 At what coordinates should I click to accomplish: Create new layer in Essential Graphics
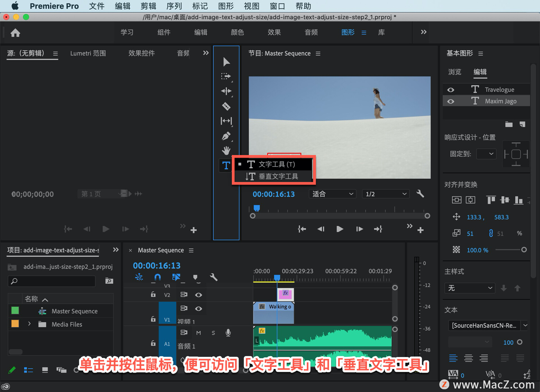click(522, 124)
